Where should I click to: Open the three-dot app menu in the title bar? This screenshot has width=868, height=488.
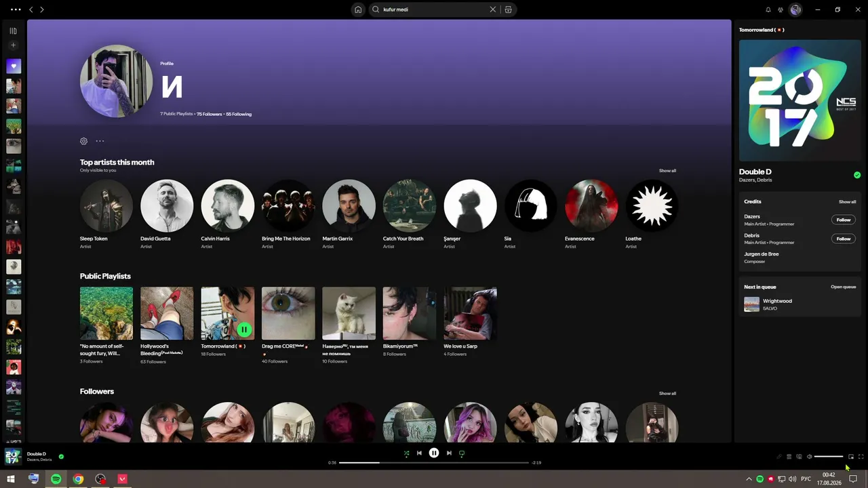16,9
